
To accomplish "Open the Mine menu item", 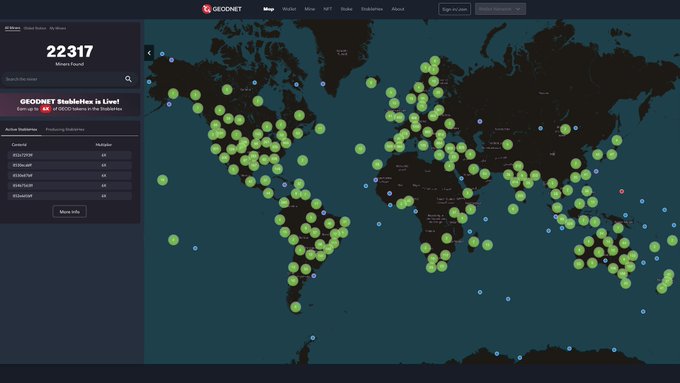I will (x=310, y=9).
